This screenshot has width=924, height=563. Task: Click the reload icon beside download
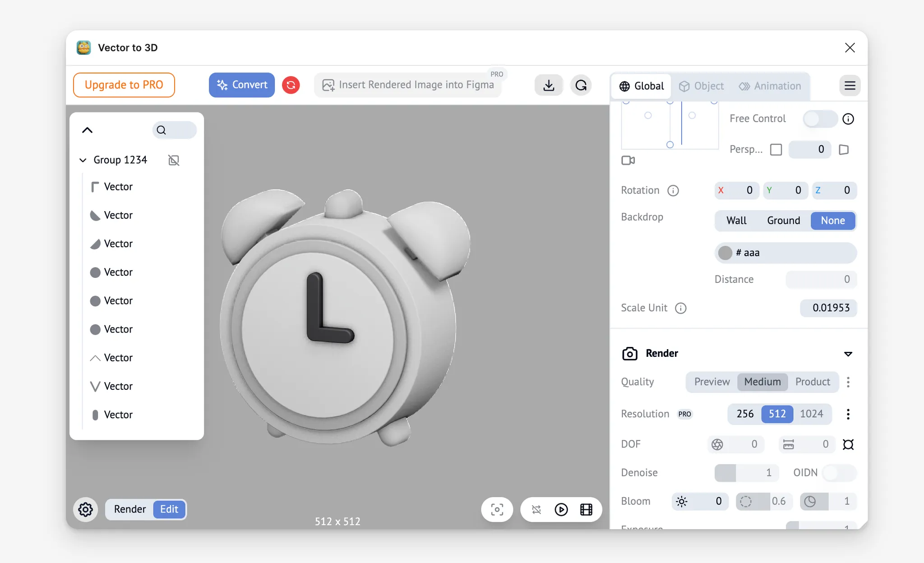pyautogui.click(x=581, y=85)
